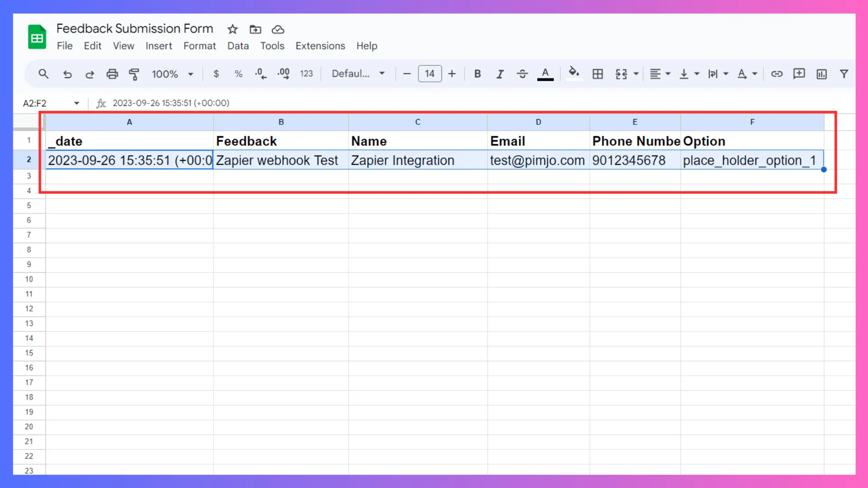Screen dimensions: 868x488
Task: Click the print icon
Action: pos(112,74)
